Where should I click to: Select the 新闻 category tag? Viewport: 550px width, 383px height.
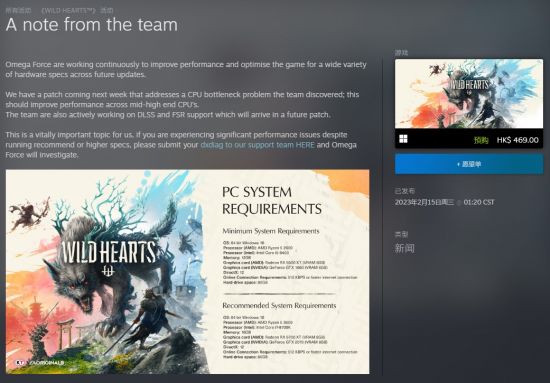point(405,248)
